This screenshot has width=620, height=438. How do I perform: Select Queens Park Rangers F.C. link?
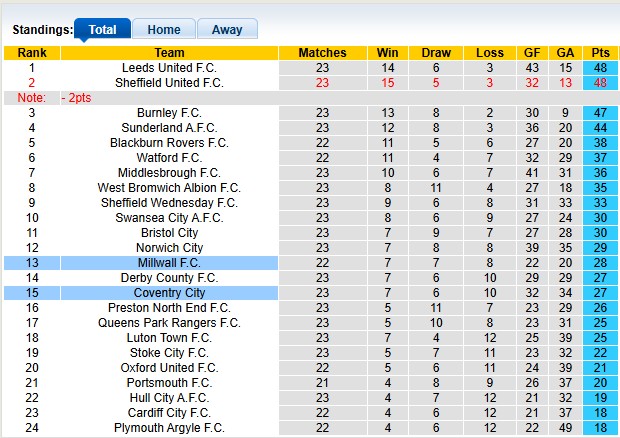click(x=169, y=323)
